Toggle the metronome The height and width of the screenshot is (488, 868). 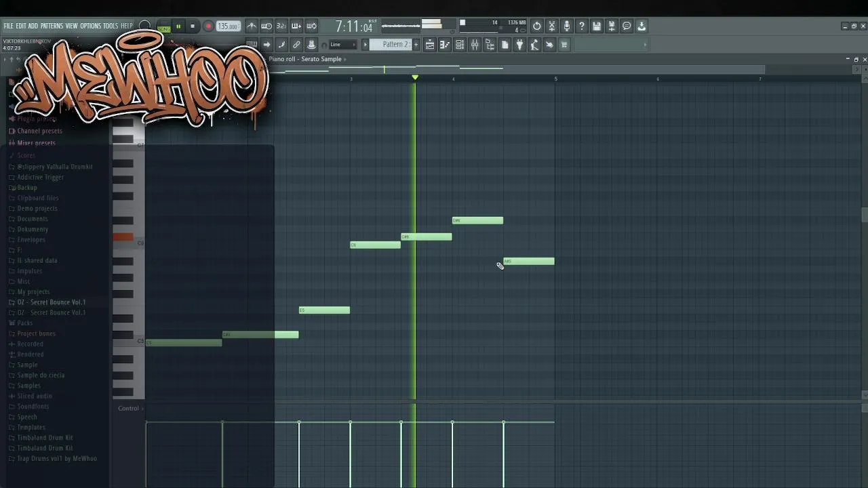252,26
